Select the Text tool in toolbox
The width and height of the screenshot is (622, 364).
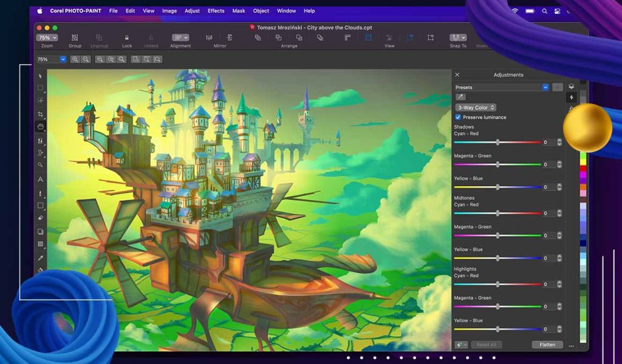tap(40, 180)
